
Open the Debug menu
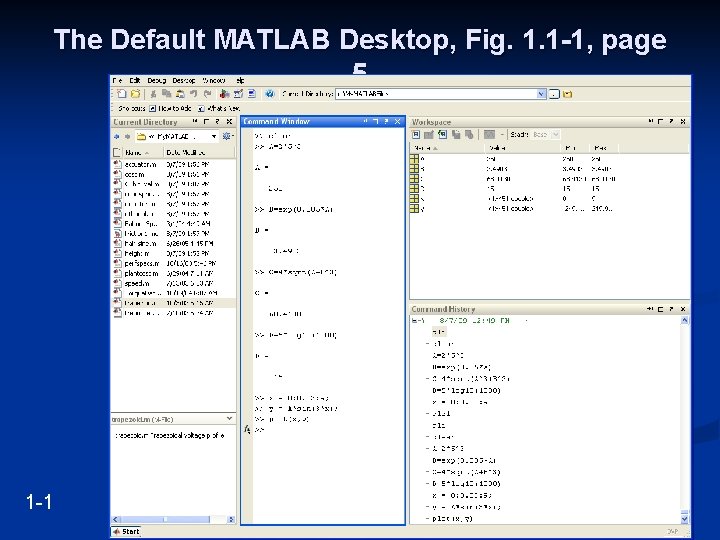click(157, 79)
